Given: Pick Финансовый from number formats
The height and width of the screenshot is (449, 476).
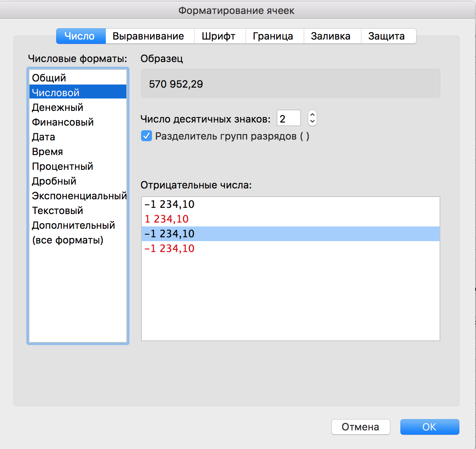Looking at the screenshot, I should coord(63,122).
